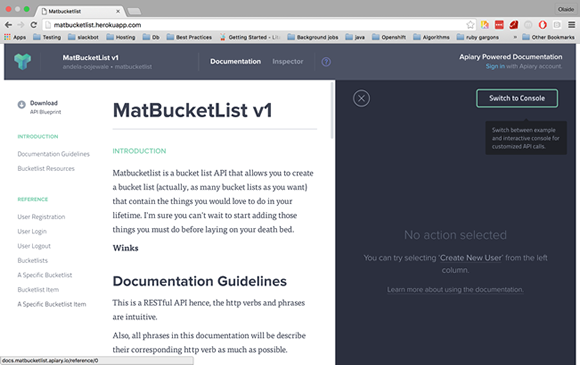This screenshot has width=580, height=365.
Task: Open the Apps bookmarks shortcut
Action: pos(15,37)
